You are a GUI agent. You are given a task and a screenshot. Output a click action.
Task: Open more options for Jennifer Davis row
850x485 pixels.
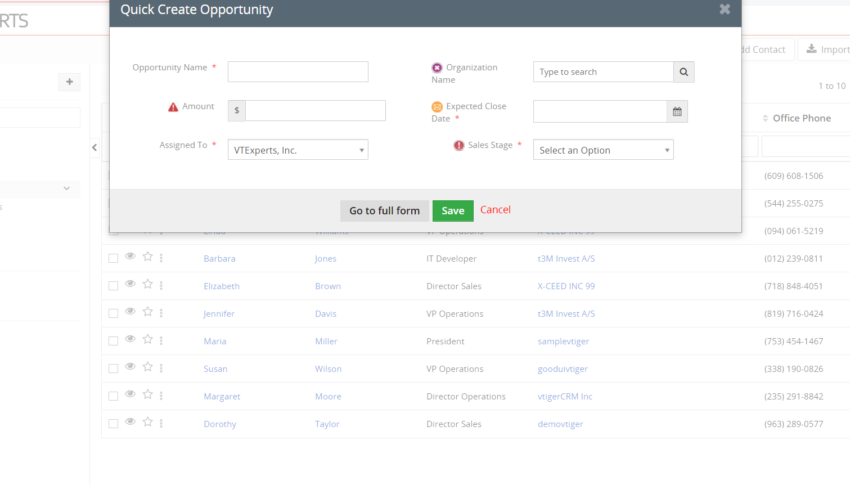(x=162, y=313)
